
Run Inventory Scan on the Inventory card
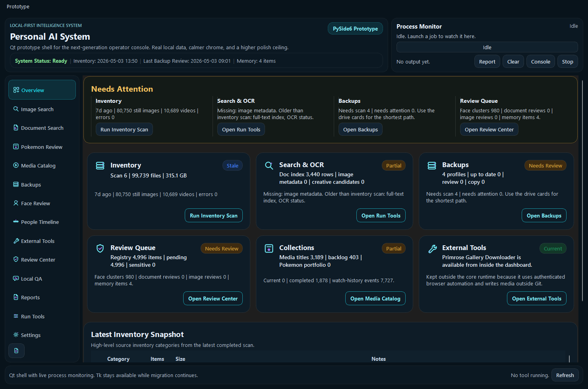pos(213,216)
